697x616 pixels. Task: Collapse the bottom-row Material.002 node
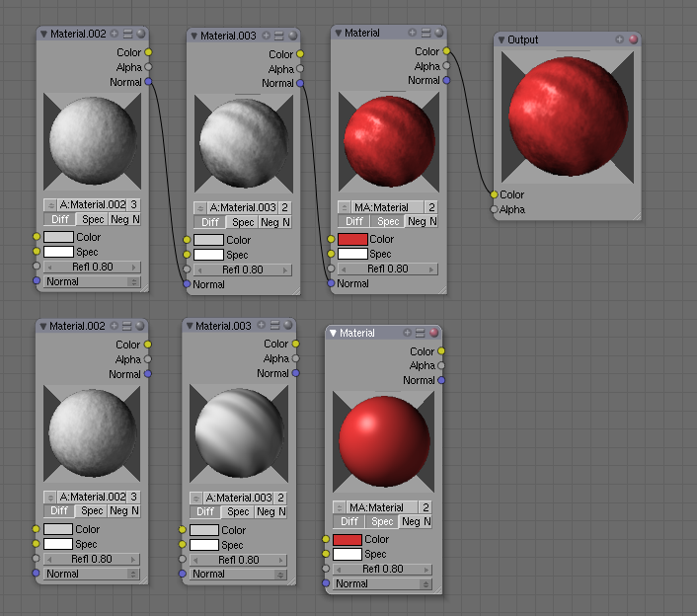point(43,326)
